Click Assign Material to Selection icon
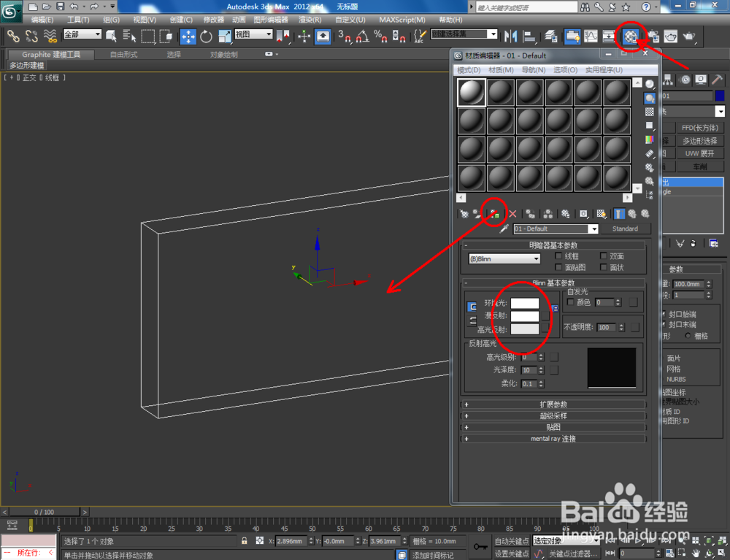 tap(494, 214)
